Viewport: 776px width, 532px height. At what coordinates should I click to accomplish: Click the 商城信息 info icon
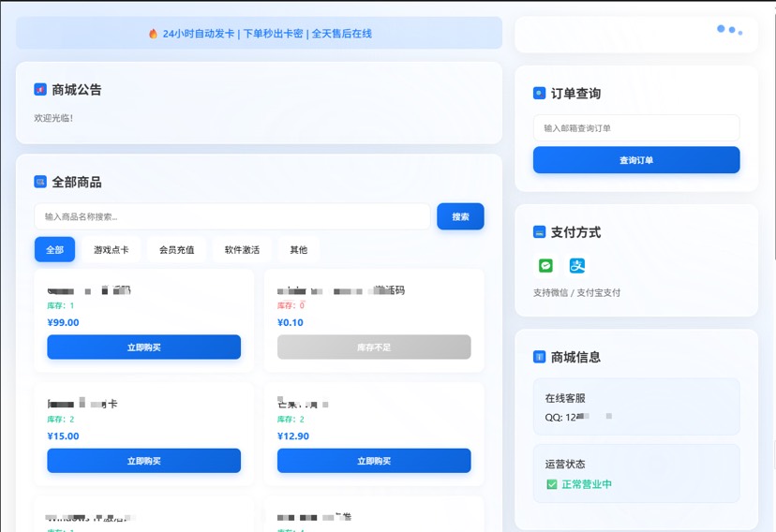click(539, 357)
